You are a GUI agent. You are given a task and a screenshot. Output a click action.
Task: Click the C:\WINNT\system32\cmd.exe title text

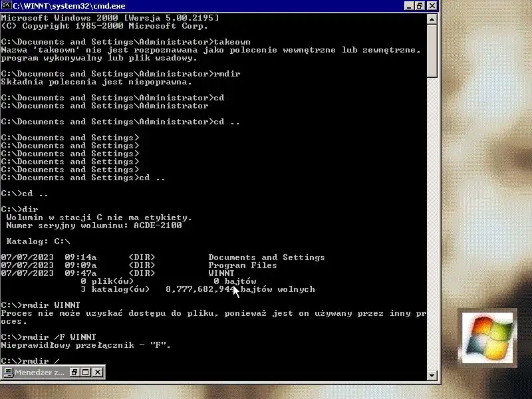coord(69,6)
